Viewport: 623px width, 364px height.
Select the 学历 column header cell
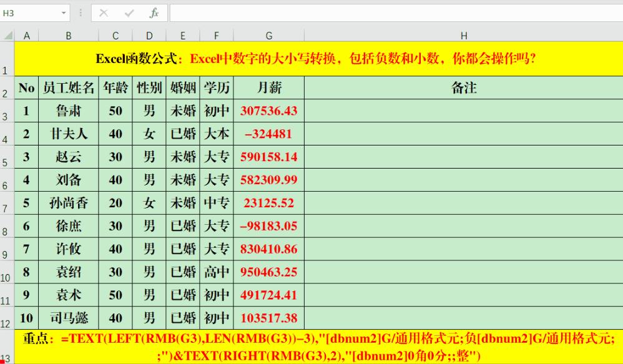point(217,88)
